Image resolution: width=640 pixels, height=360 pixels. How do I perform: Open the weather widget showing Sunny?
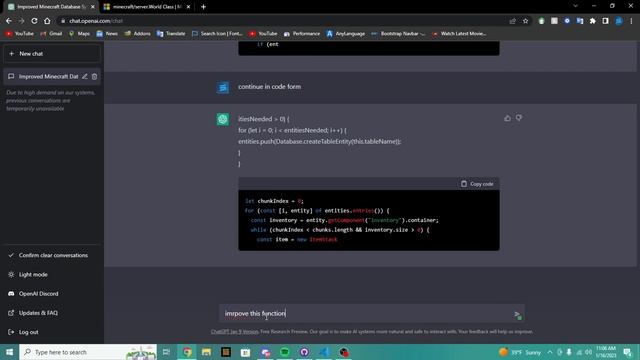coord(520,352)
